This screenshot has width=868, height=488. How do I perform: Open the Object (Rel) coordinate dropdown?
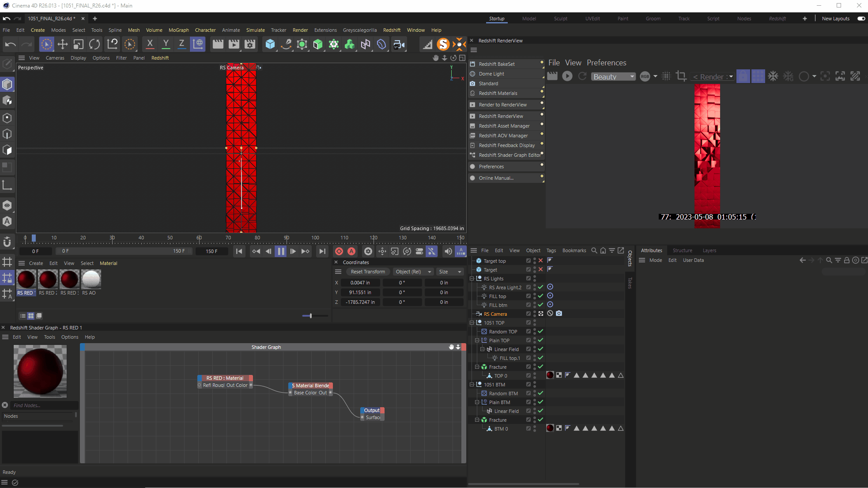tap(413, 272)
